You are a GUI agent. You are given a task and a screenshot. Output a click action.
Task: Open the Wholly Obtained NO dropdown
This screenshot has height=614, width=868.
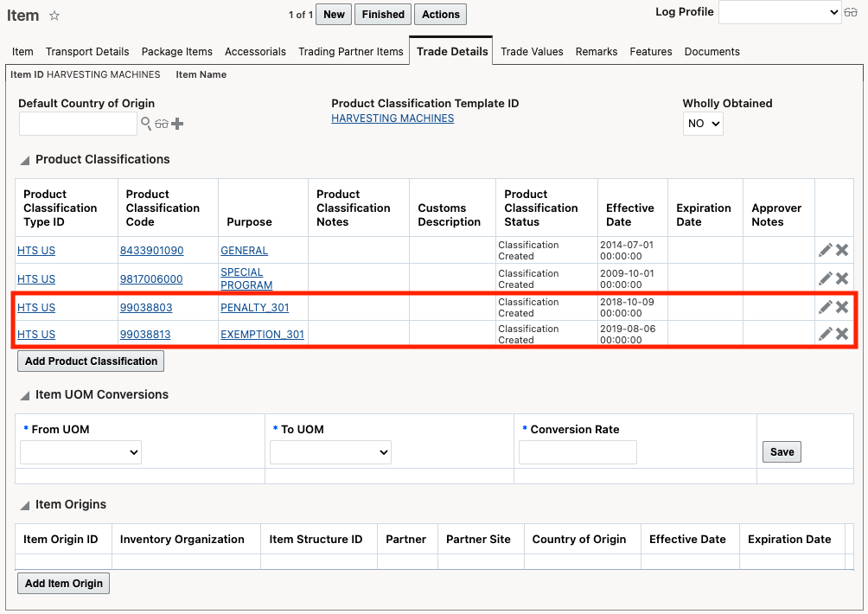(703, 124)
